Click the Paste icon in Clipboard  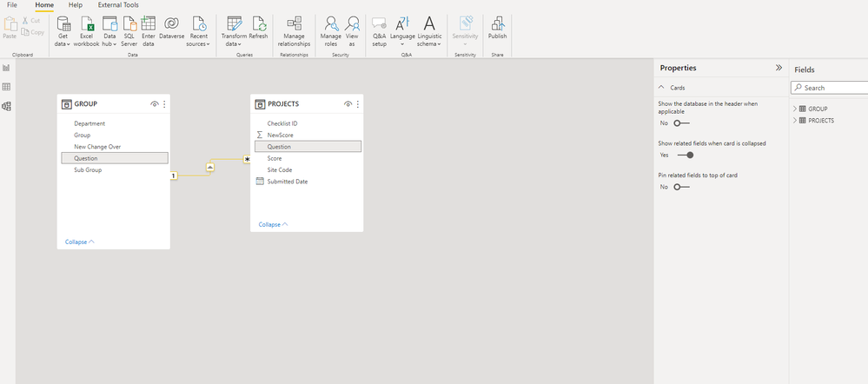pyautogui.click(x=10, y=23)
